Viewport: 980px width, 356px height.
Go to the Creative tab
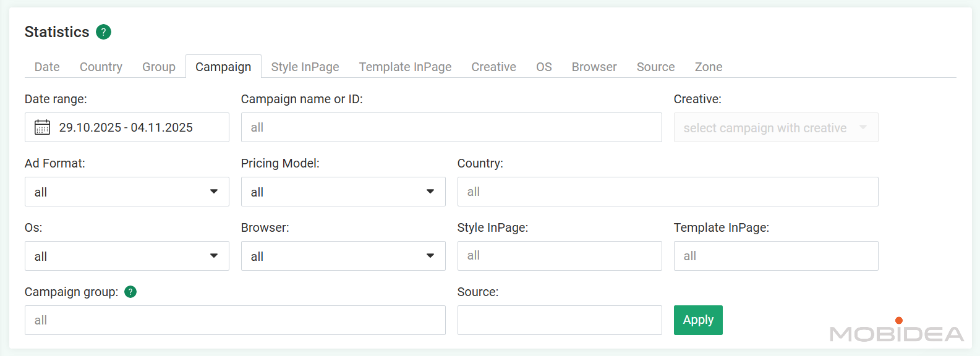coord(493,67)
